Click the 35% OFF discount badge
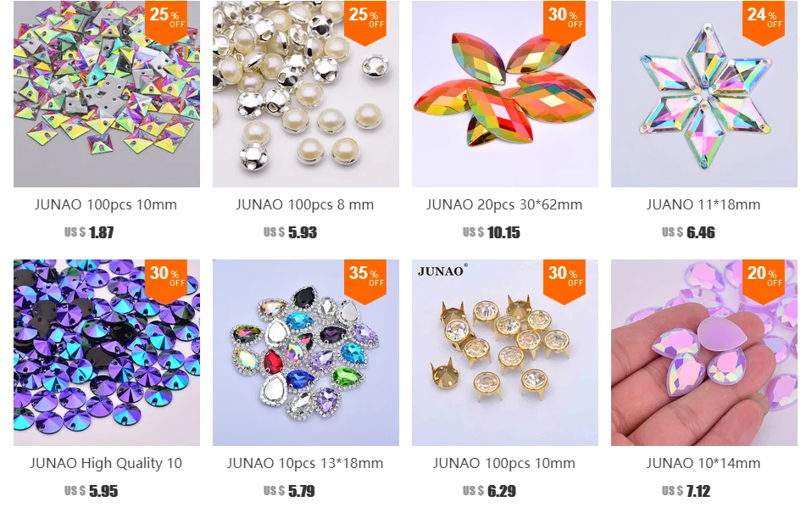The image size is (812, 513). tap(365, 280)
